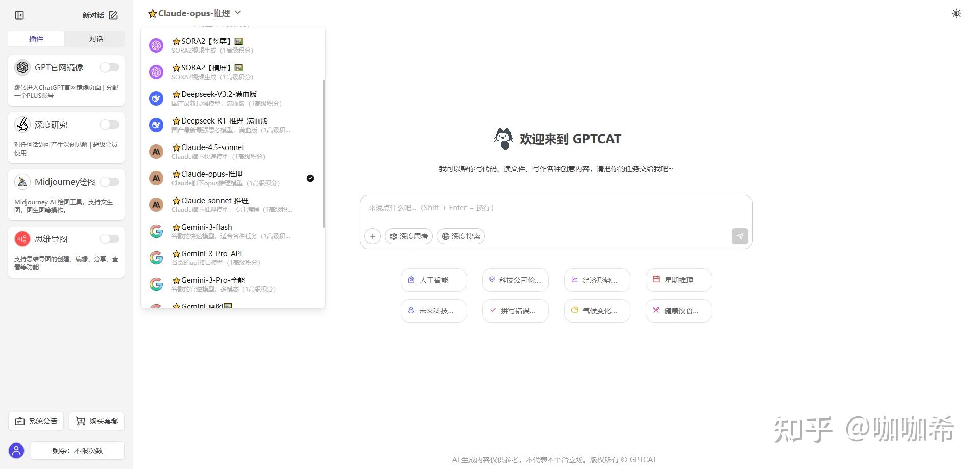Click the Claude-sonnet-推理 Anthropic icon

point(156,205)
